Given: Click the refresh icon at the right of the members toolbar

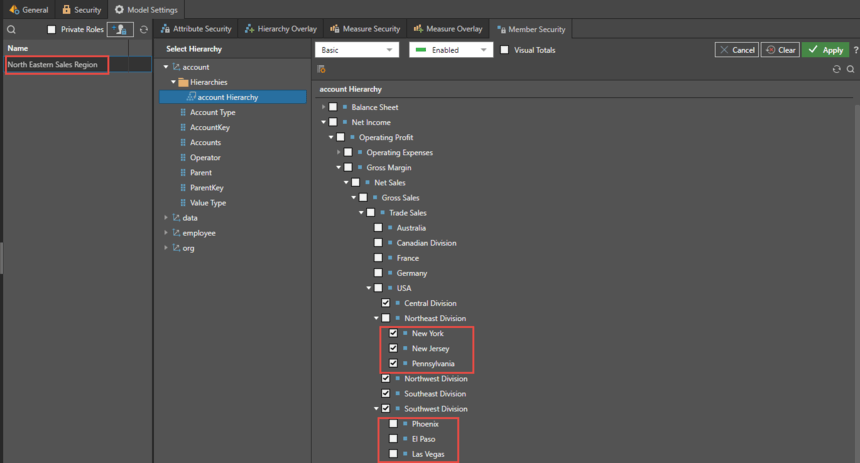Looking at the screenshot, I should tap(836, 69).
